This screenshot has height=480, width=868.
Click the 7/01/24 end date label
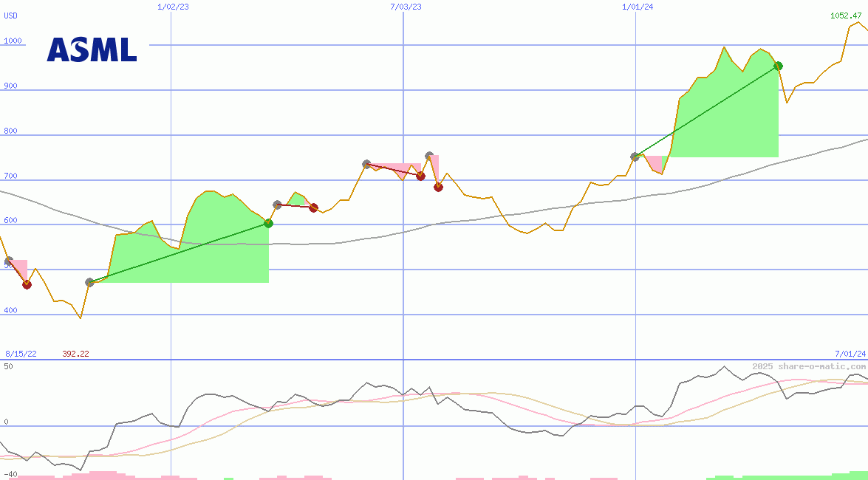[850, 354]
